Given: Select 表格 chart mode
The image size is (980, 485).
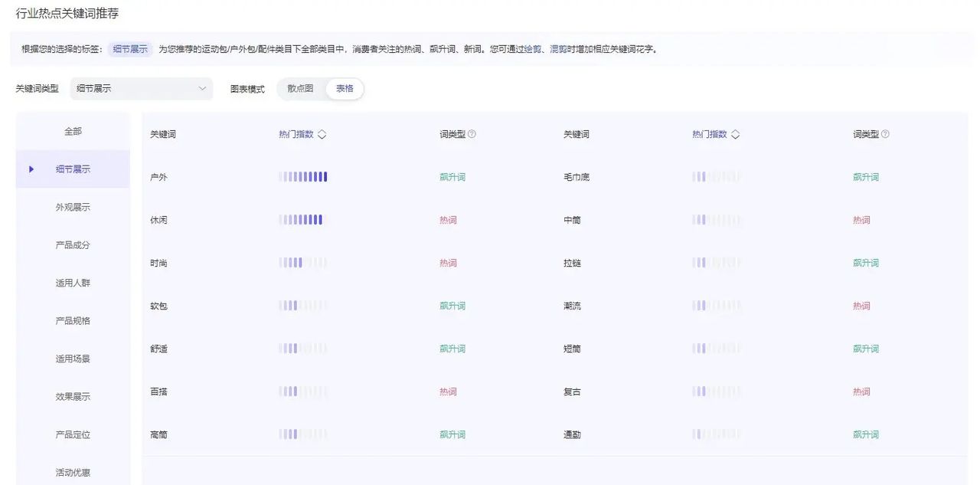Looking at the screenshot, I should click(x=344, y=88).
